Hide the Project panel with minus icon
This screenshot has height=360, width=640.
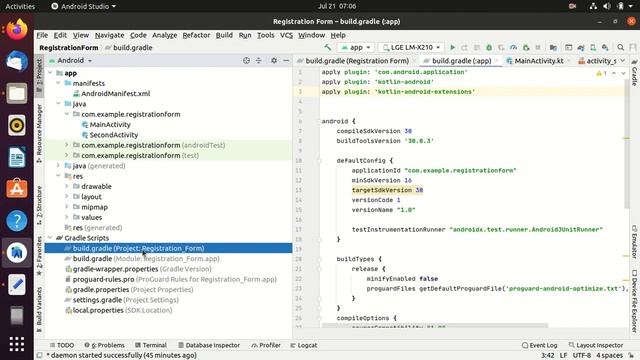coord(286,60)
